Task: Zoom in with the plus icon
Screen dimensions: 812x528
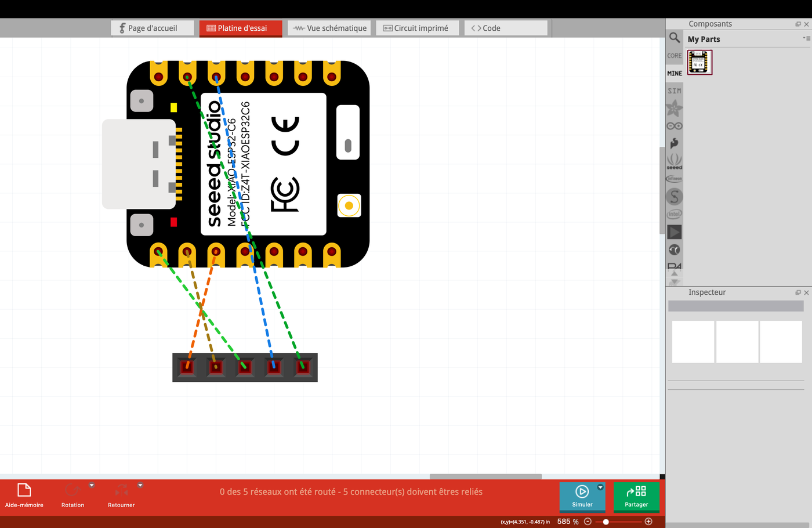Action: point(648,522)
